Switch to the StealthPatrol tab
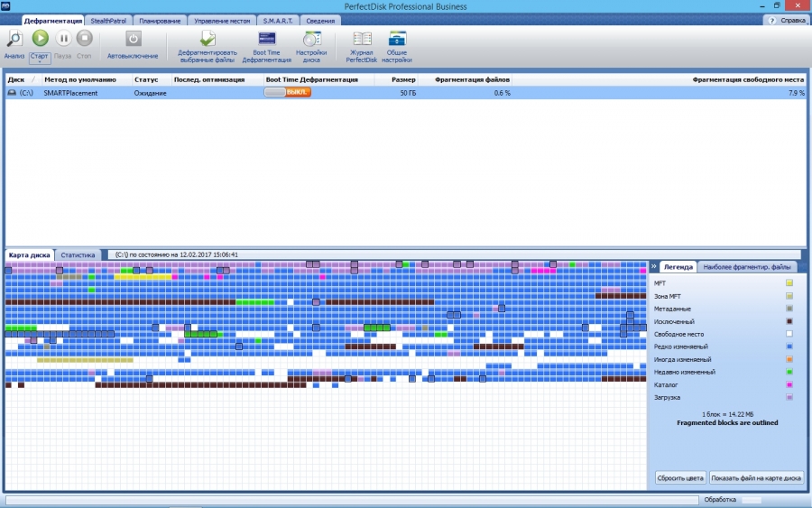Screen dimensions: 812x508 pos(110,20)
